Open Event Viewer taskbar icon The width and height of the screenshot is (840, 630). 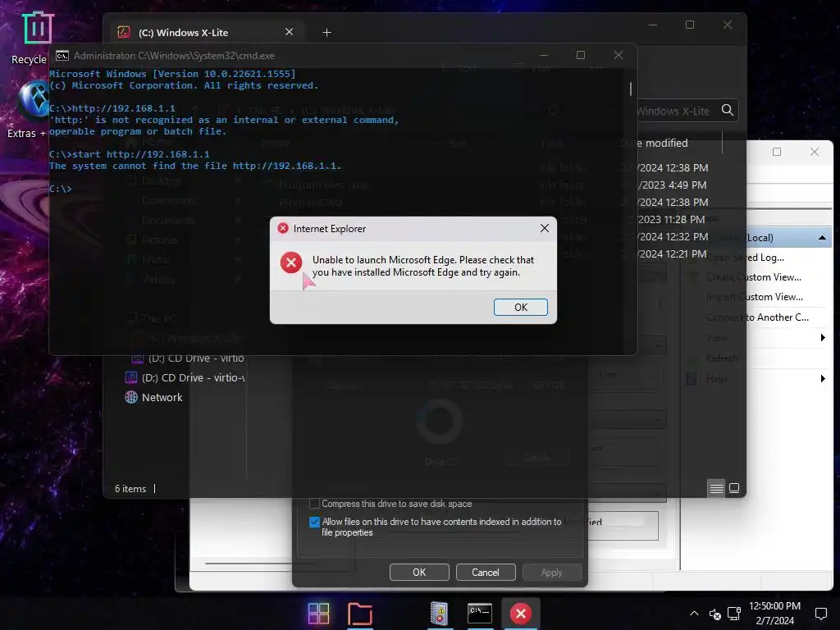click(439, 614)
